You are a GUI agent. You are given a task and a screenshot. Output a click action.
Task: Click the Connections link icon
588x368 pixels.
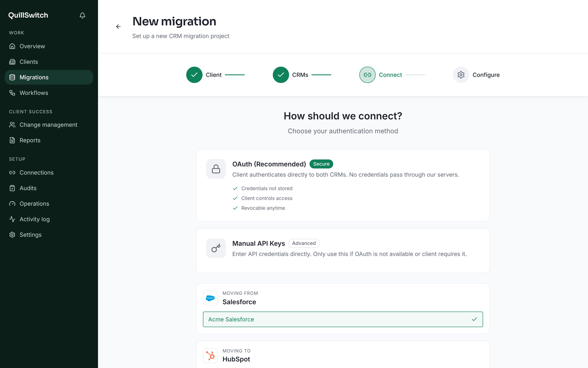[12, 173]
